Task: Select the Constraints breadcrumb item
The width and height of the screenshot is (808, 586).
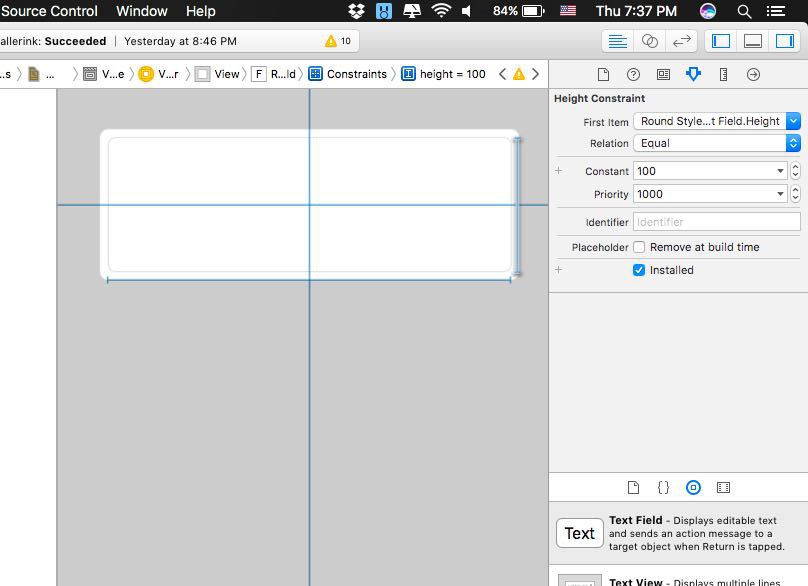Action: (x=348, y=74)
